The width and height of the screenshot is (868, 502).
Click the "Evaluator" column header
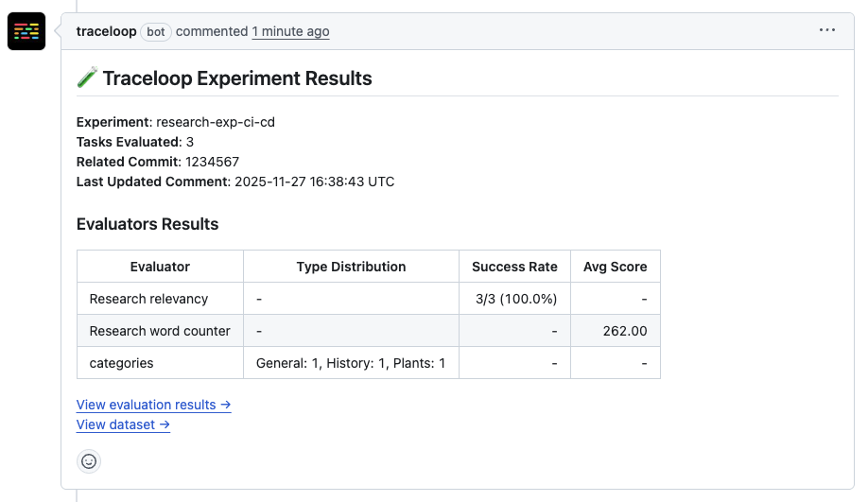(x=160, y=267)
